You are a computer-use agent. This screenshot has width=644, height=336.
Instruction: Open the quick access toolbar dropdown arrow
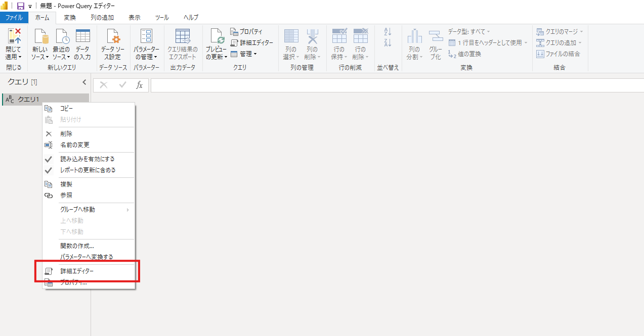tap(30, 6)
